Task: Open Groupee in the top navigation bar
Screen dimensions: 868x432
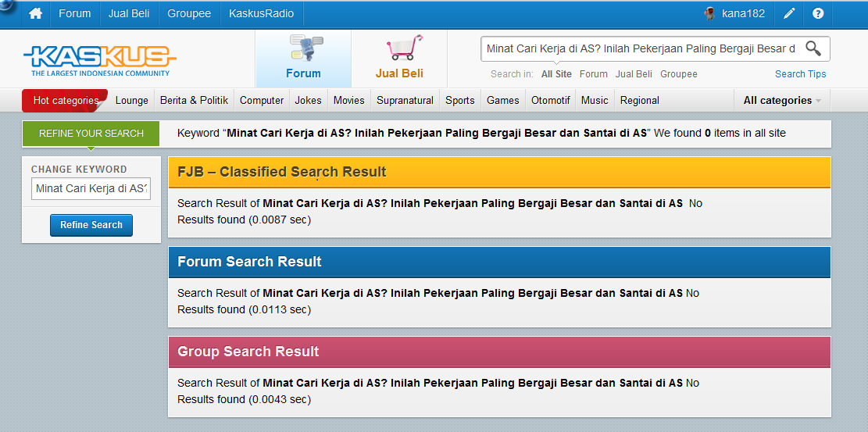Action: coord(189,14)
